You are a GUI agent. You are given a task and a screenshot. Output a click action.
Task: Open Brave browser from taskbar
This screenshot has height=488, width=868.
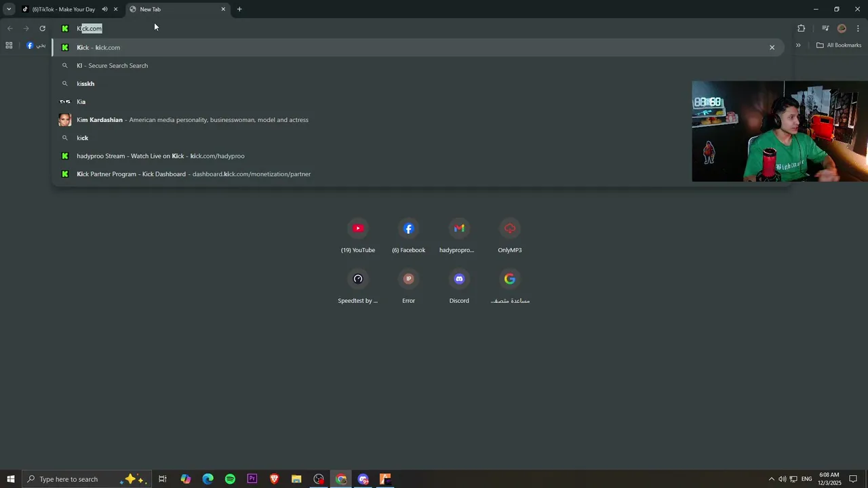(x=275, y=479)
